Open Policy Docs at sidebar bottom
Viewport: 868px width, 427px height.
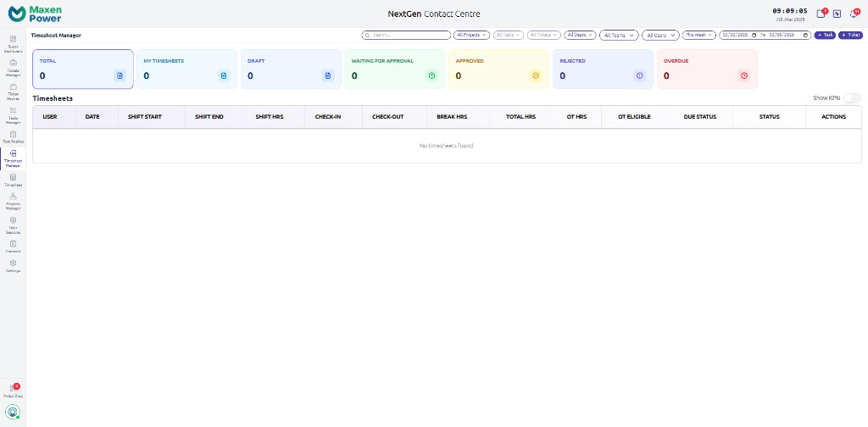coord(13,391)
